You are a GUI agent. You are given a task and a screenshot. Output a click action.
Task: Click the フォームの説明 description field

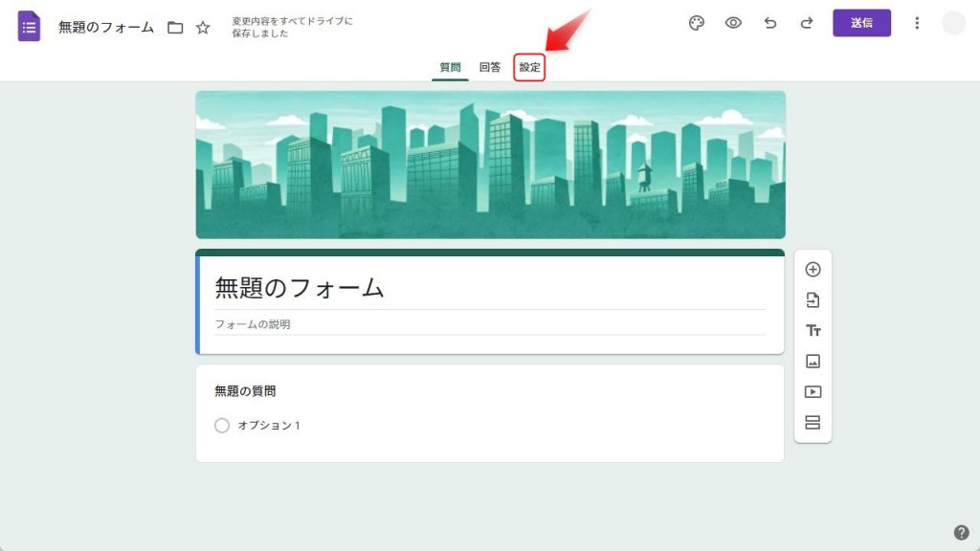pyautogui.click(x=489, y=324)
